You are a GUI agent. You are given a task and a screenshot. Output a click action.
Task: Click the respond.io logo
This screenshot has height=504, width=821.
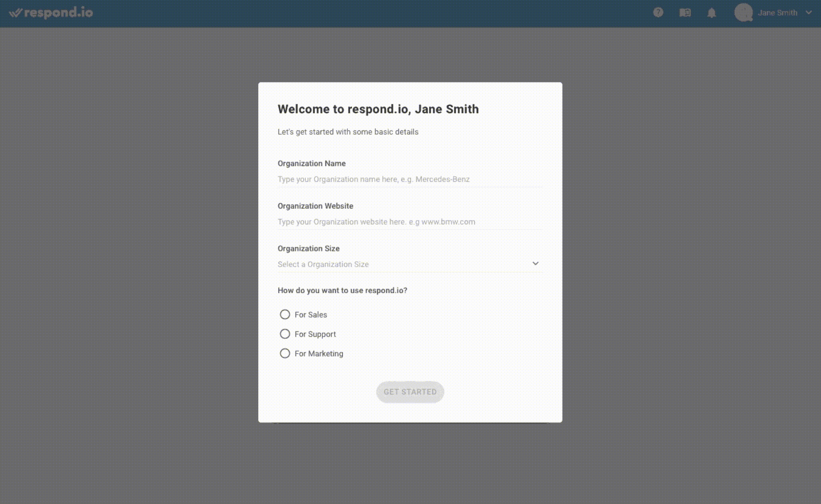pos(51,13)
